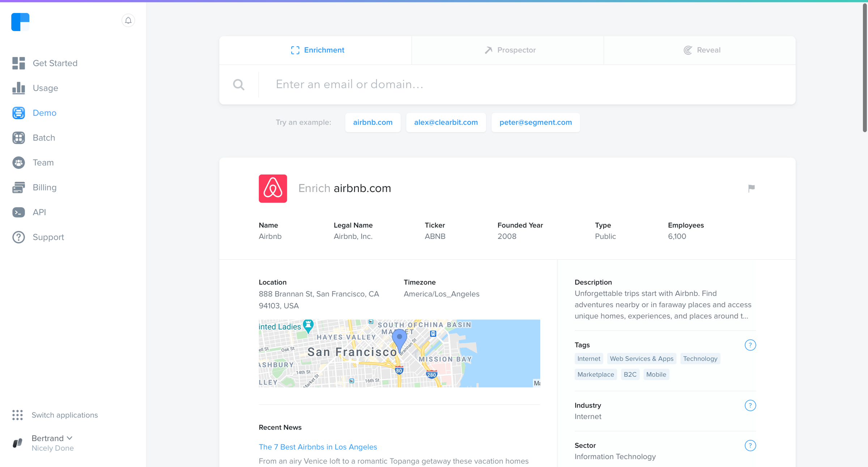Open the Industry help question icon

coord(750,405)
